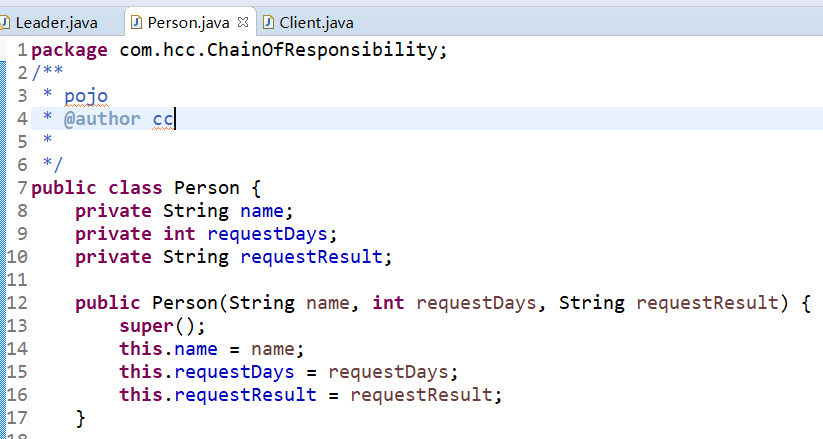This screenshot has width=823, height=439.
Task: Click this.name on line 14
Action: (168, 349)
